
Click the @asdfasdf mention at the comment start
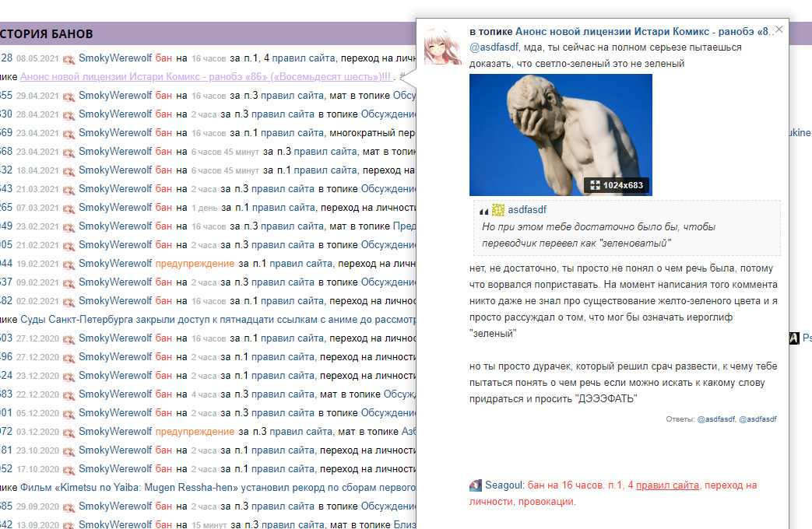click(494, 47)
